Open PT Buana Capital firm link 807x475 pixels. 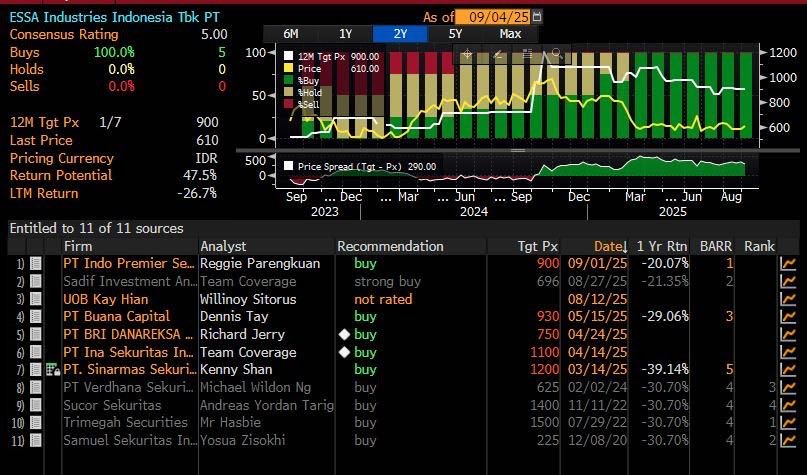click(x=116, y=316)
